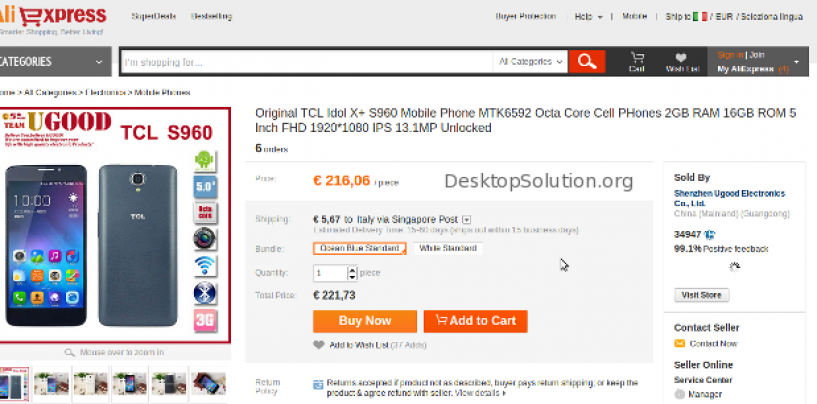Open the Help menu
The height and width of the screenshot is (404, 817).
(x=588, y=17)
